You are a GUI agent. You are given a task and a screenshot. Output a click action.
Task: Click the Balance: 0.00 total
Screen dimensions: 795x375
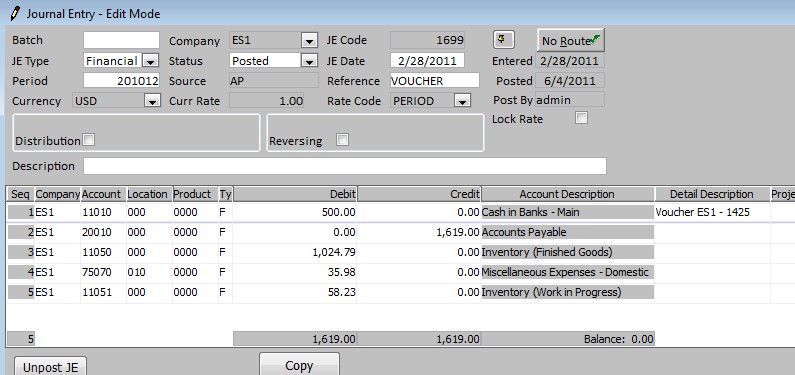pos(567,339)
